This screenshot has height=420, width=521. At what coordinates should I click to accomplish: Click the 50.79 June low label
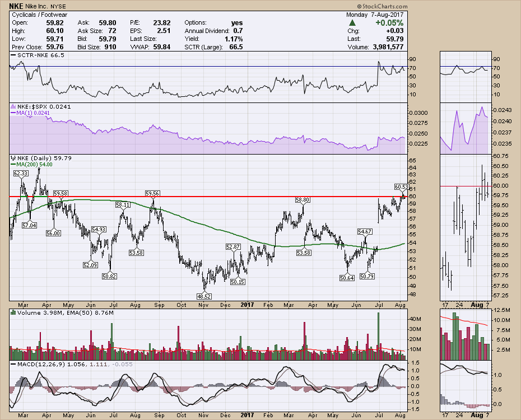click(367, 276)
